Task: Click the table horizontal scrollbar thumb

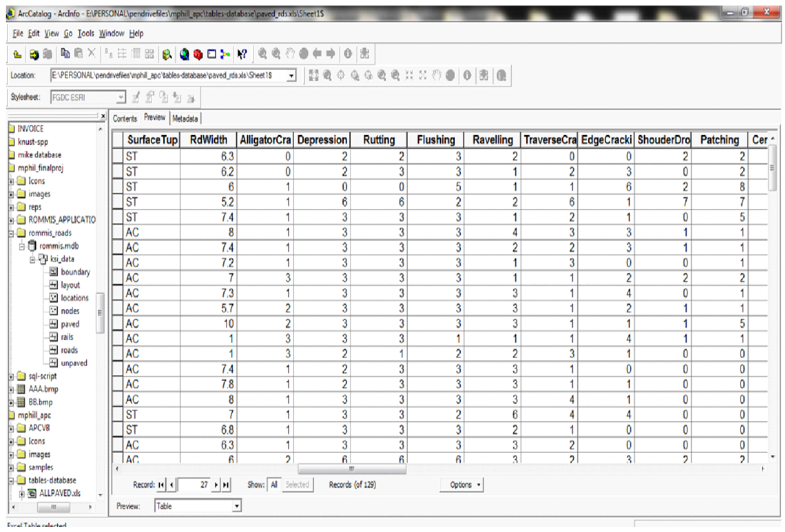Action: point(351,469)
